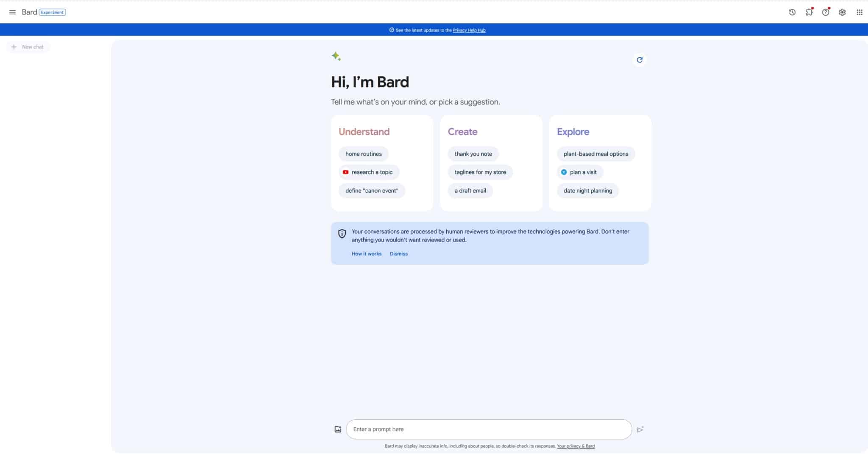
Task: Focus the Enter a prompt here field
Action: tap(489, 429)
